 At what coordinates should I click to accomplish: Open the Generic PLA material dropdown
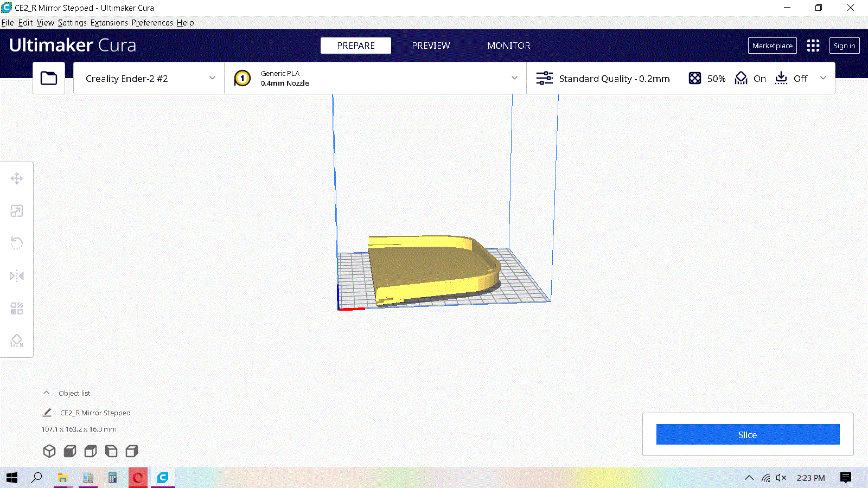tap(375, 78)
